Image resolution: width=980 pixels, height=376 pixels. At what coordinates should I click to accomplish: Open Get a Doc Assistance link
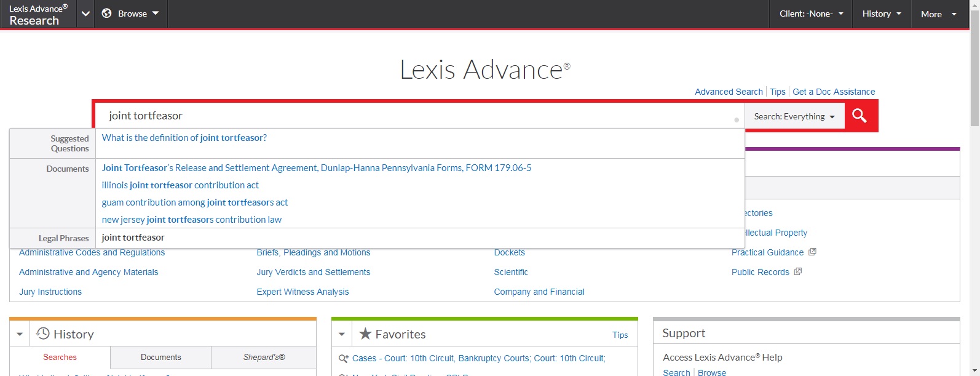pyautogui.click(x=834, y=92)
